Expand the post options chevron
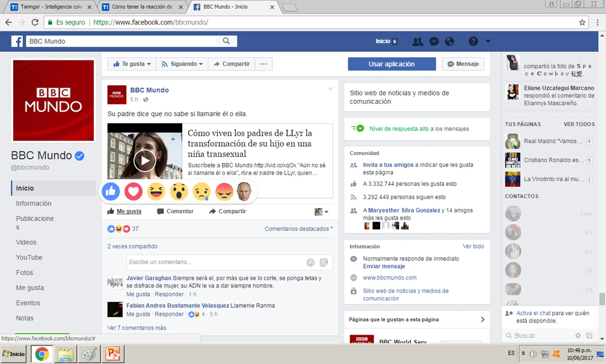The width and height of the screenshot is (606, 364). click(x=330, y=89)
